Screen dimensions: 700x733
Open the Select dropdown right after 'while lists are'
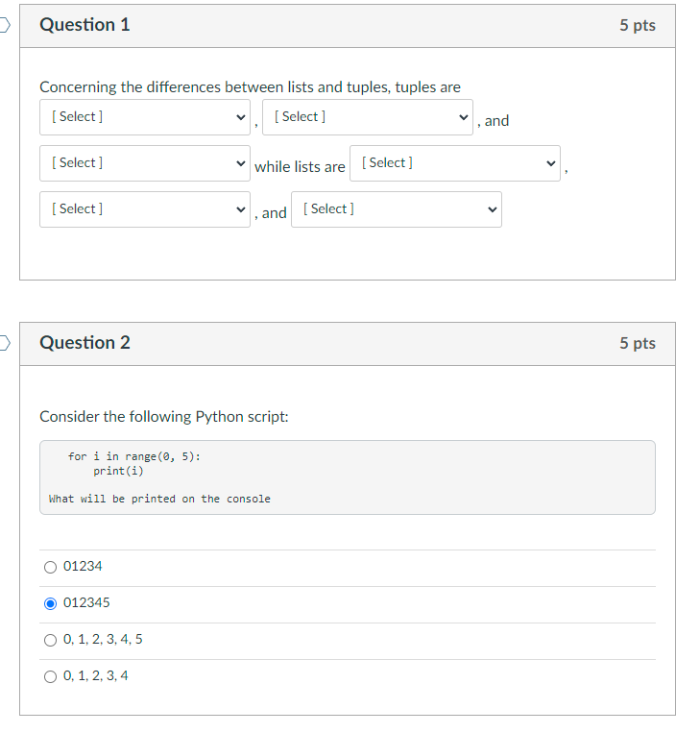455,163
